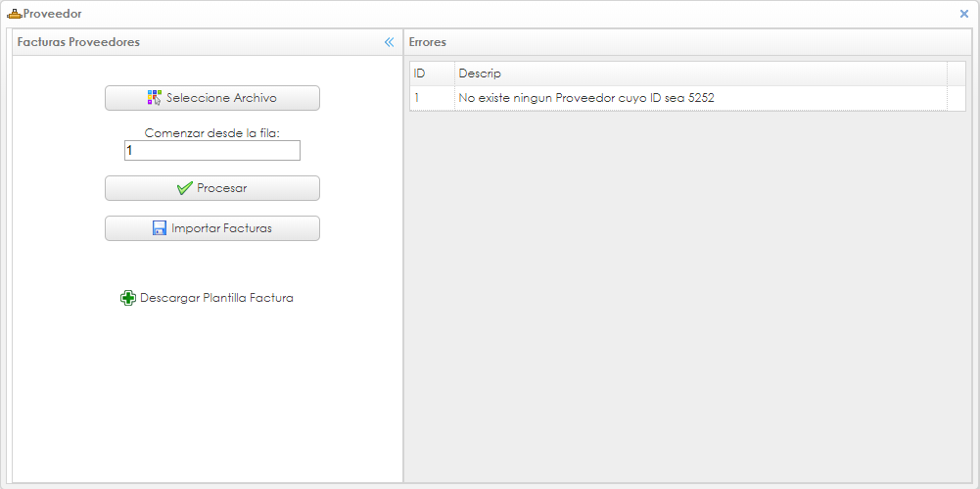Click the Facturas Proveedores panel title
Screen dimensions: 980x489
78,42
